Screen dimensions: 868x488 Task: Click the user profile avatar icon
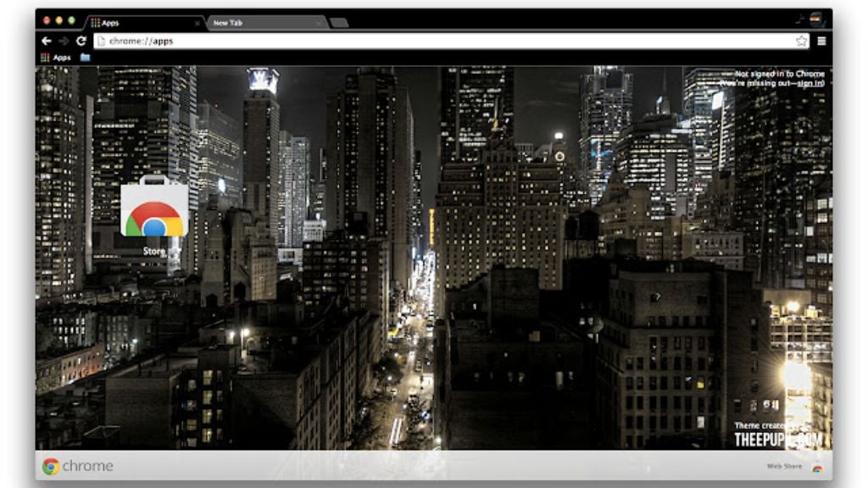click(x=815, y=19)
